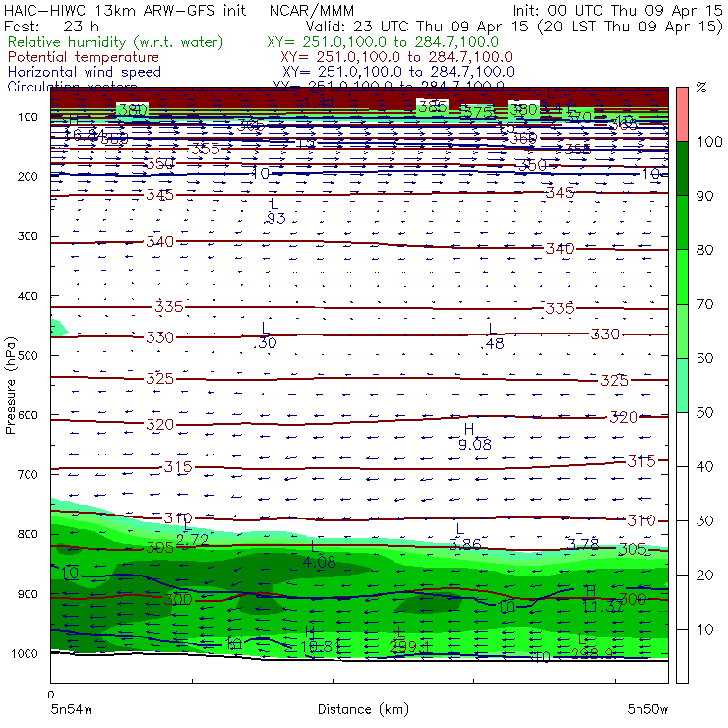Click the colorbar label '20'
The height and width of the screenshot is (728, 728).
coord(705,575)
